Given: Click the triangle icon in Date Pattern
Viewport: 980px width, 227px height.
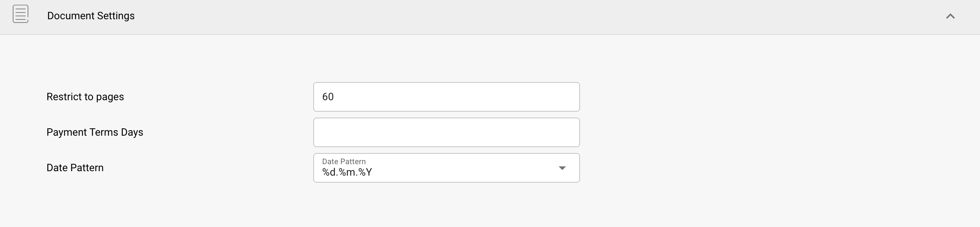Looking at the screenshot, I should [x=562, y=168].
